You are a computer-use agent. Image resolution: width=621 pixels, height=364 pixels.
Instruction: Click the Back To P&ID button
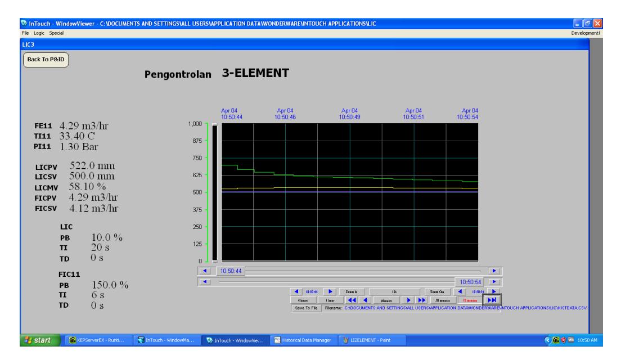pyautogui.click(x=46, y=60)
